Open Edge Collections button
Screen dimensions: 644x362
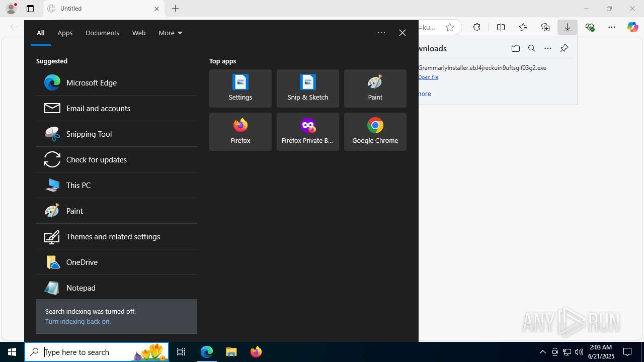tap(545, 27)
